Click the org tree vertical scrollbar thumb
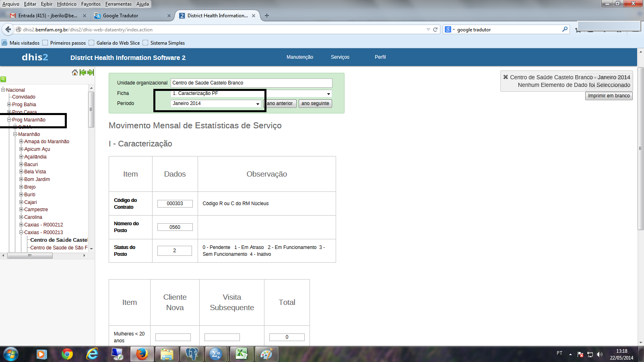This screenshot has width=644, height=362. [x=91, y=109]
